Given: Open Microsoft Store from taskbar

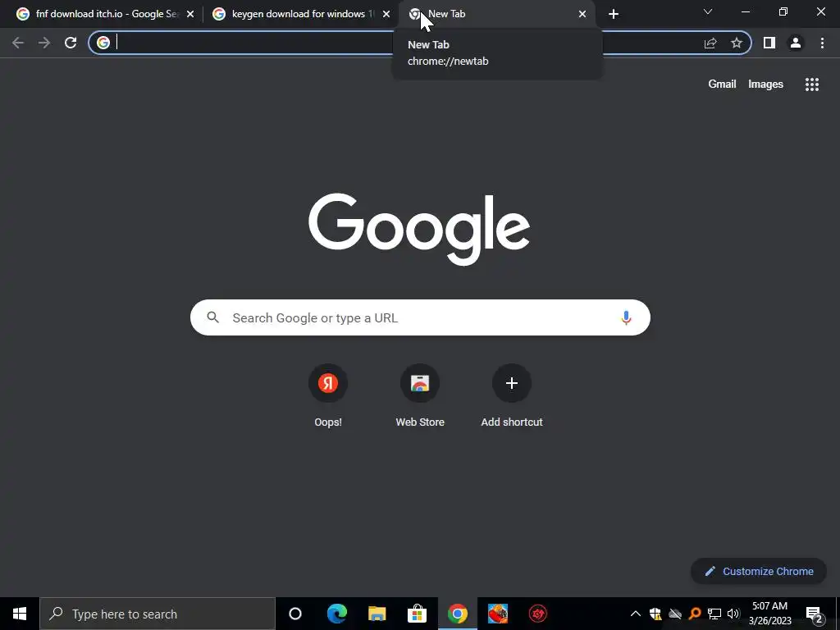Looking at the screenshot, I should pyautogui.click(x=417, y=614).
